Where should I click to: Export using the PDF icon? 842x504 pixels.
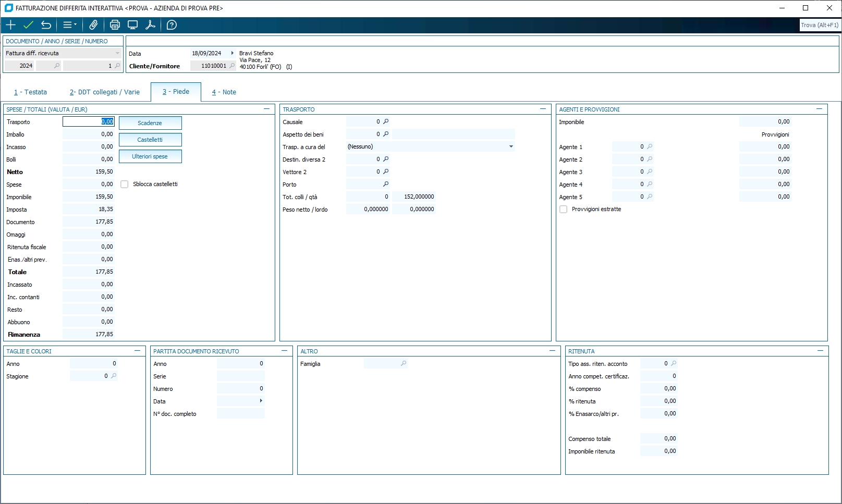pyautogui.click(x=150, y=25)
